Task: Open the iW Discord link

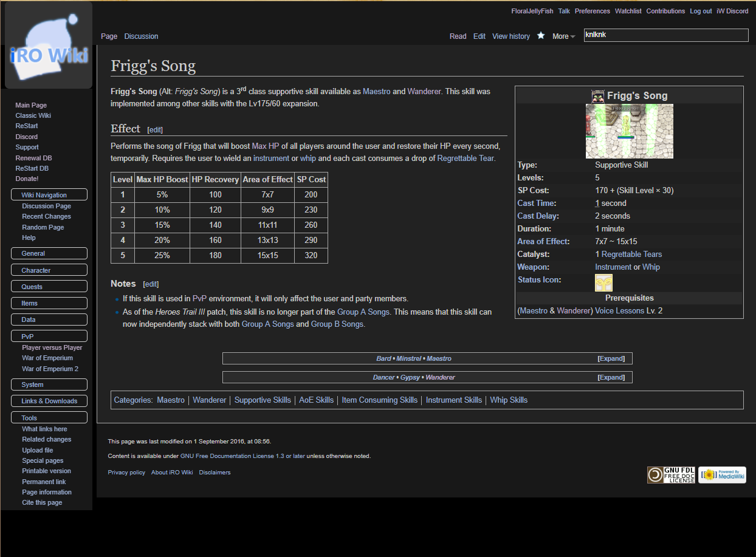Action: tap(733, 11)
